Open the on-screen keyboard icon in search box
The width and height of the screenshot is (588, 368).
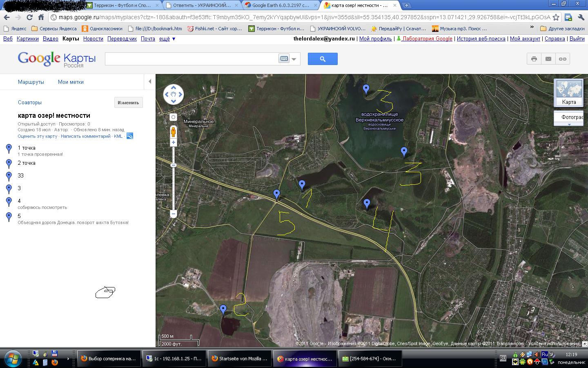[x=284, y=59]
